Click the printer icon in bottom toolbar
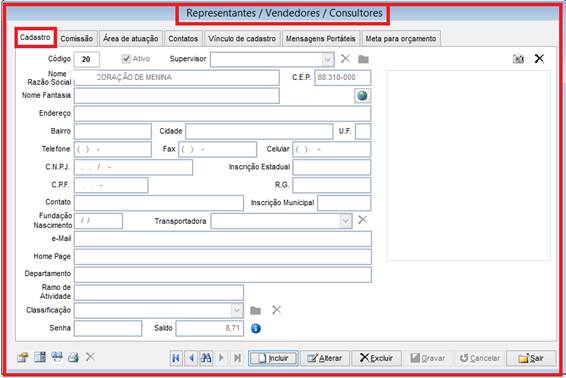Viewport: 566px width, 378px height. 73,357
